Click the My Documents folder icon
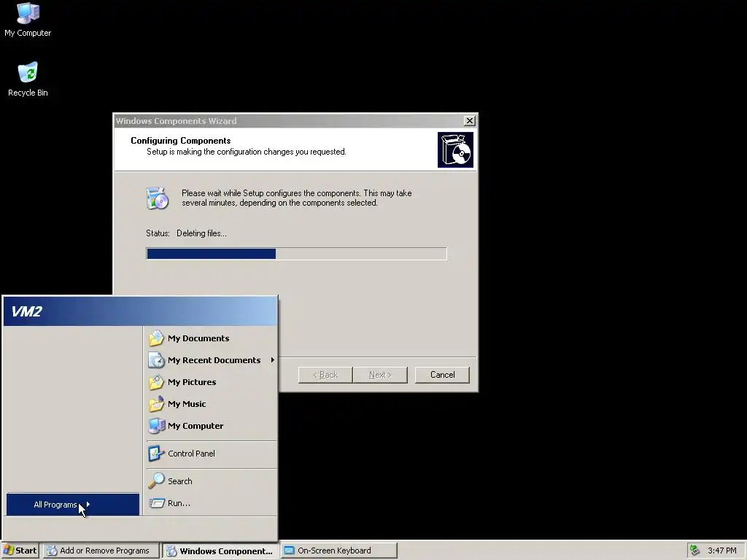 click(156, 338)
